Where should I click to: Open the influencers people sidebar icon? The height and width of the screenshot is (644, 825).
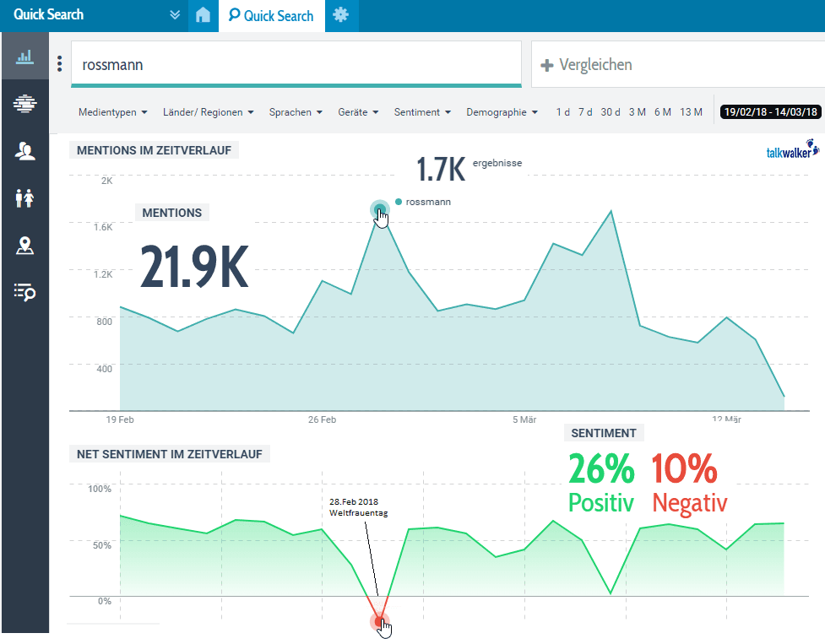click(x=24, y=151)
